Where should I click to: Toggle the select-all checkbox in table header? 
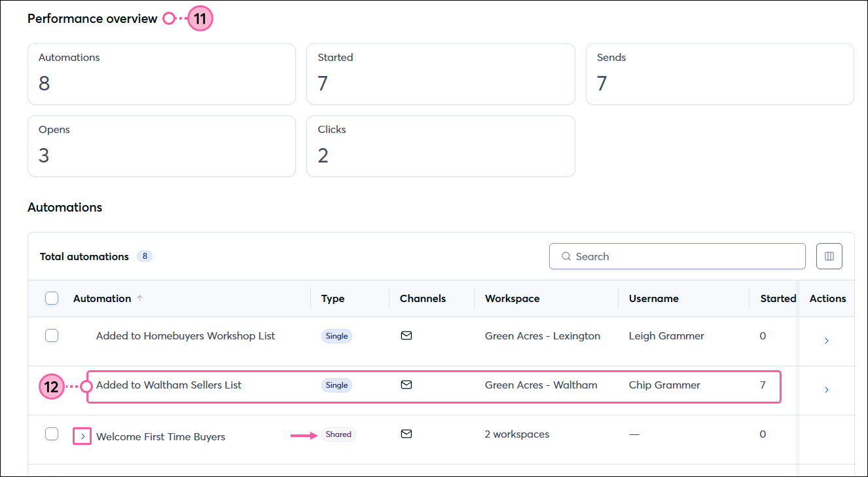[52, 298]
